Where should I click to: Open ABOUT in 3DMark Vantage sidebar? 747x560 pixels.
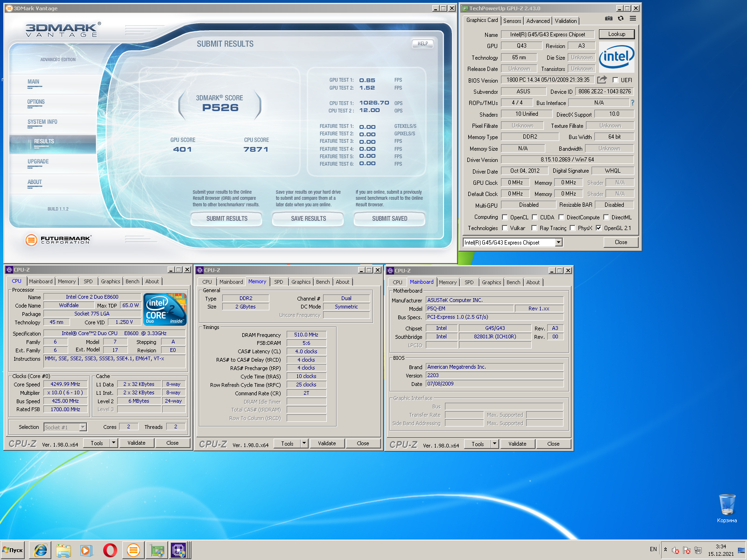35,182
